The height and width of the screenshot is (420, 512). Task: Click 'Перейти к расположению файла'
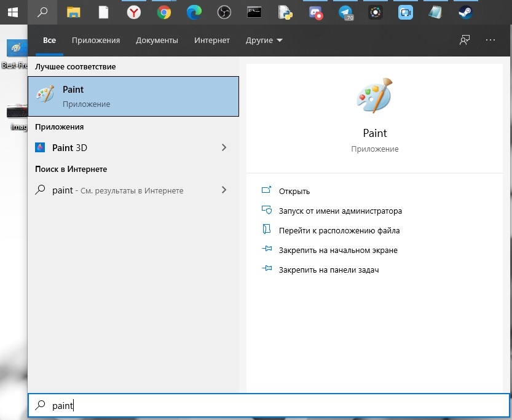(339, 230)
